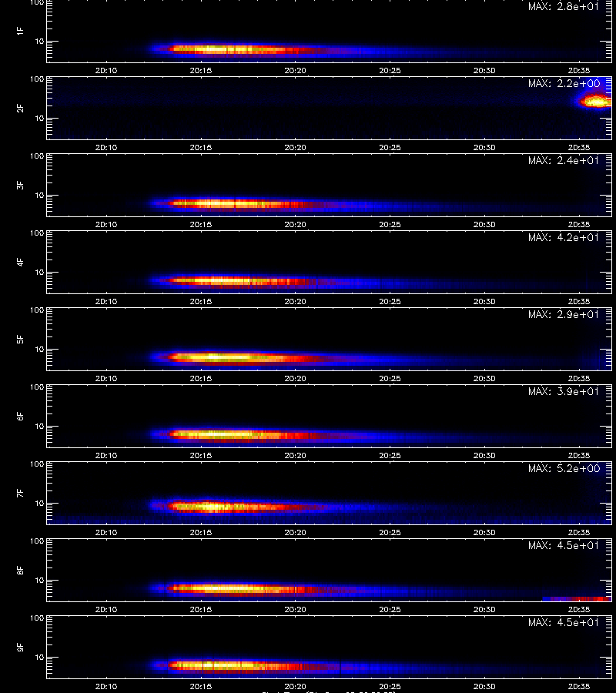Image resolution: width=616 pixels, height=693 pixels.
Task: Click the 3F panel axis label
Action: (x=20, y=185)
